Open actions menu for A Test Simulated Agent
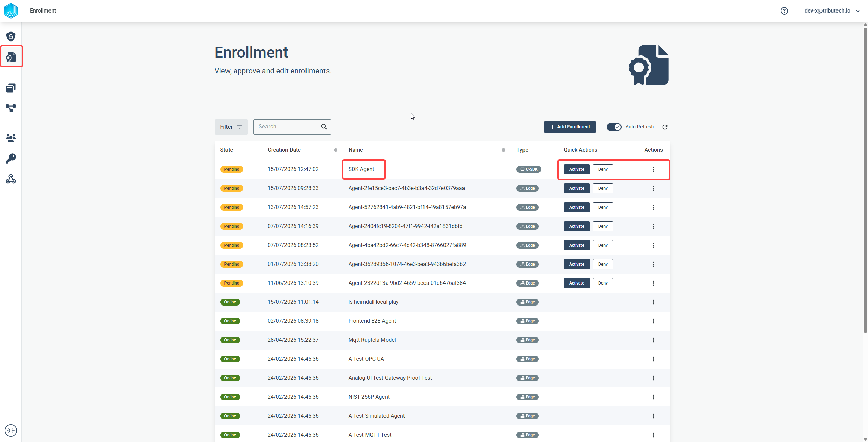Screen dimensions: 868x442 point(654,416)
